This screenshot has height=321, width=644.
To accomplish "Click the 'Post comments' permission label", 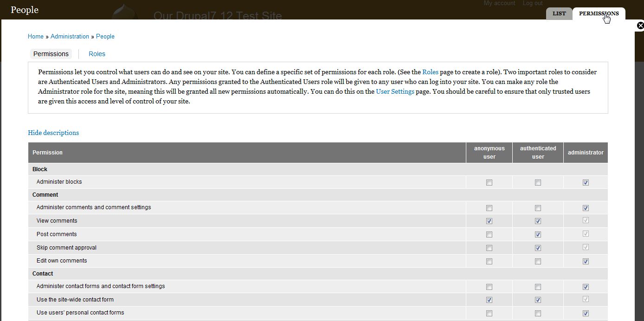I will tap(57, 234).
